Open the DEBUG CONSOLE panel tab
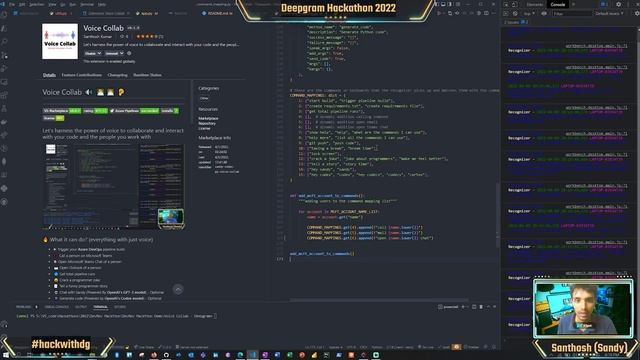Screen dimensions: 640x360 [x=56, y=307]
